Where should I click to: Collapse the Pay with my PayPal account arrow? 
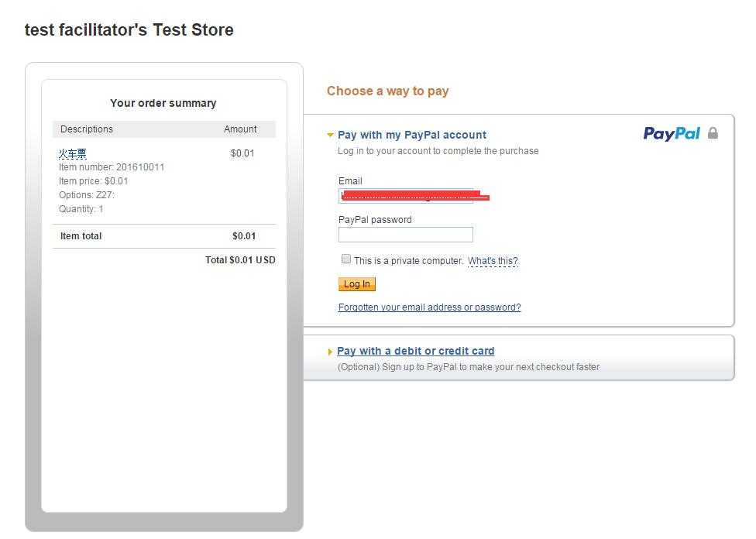(330, 135)
